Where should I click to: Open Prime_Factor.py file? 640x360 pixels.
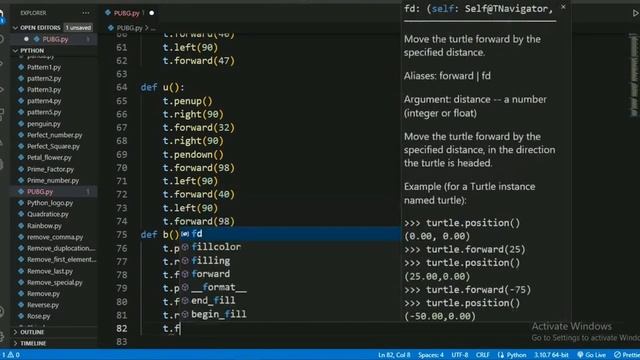pyautogui.click(x=50, y=169)
